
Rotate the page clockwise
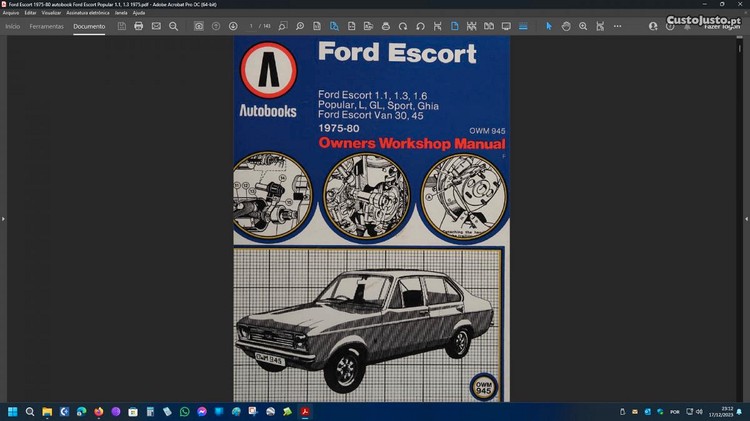tap(403, 26)
